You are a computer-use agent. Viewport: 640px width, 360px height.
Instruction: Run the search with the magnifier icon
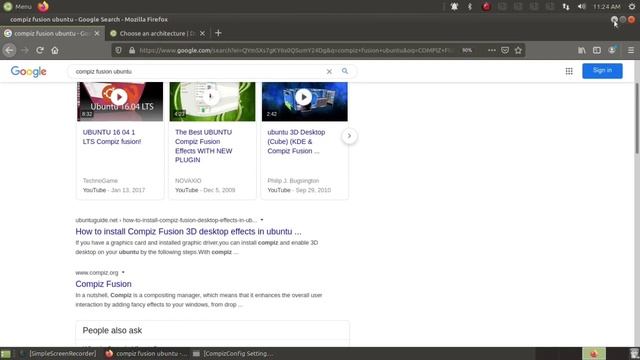pyautogui.click(x=345, y=71)
